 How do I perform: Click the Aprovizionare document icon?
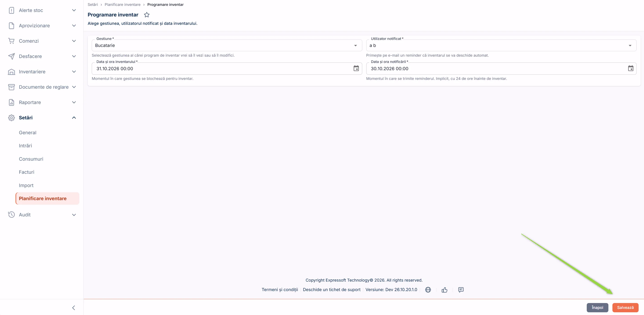tap(11, 25)
